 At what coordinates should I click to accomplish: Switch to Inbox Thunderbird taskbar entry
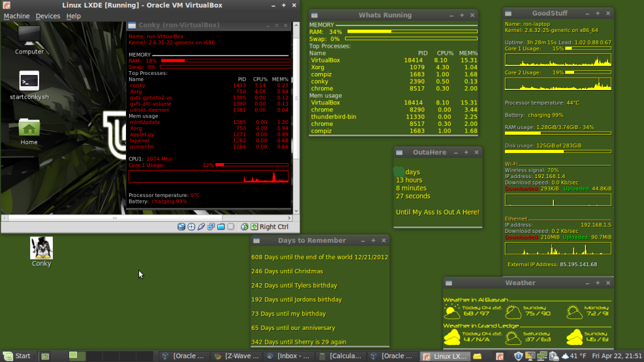pyautogui.click(x=289, y=356)
